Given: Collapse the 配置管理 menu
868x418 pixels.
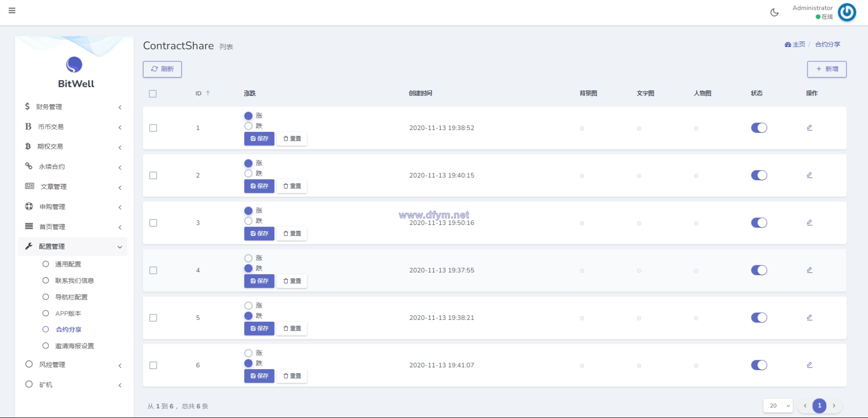Looking at the screenshot, I should [x=74, y=247].
